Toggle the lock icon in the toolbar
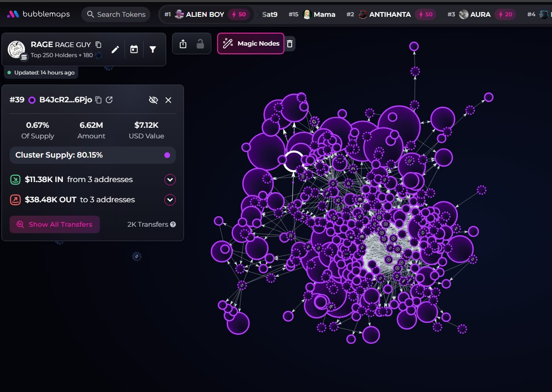 pyautogui.click(x=200, y=44)
